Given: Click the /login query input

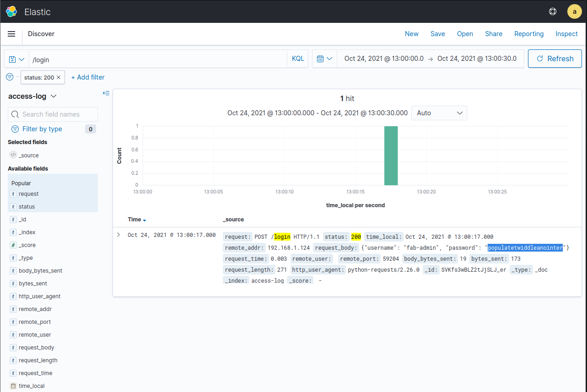Looking at the screenshot, I should tap(158, 59).
